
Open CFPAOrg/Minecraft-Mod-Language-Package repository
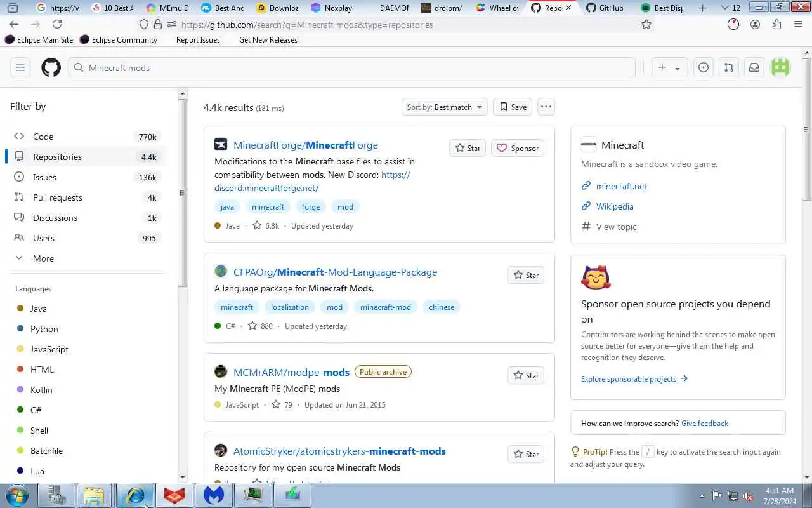point(335,272)
